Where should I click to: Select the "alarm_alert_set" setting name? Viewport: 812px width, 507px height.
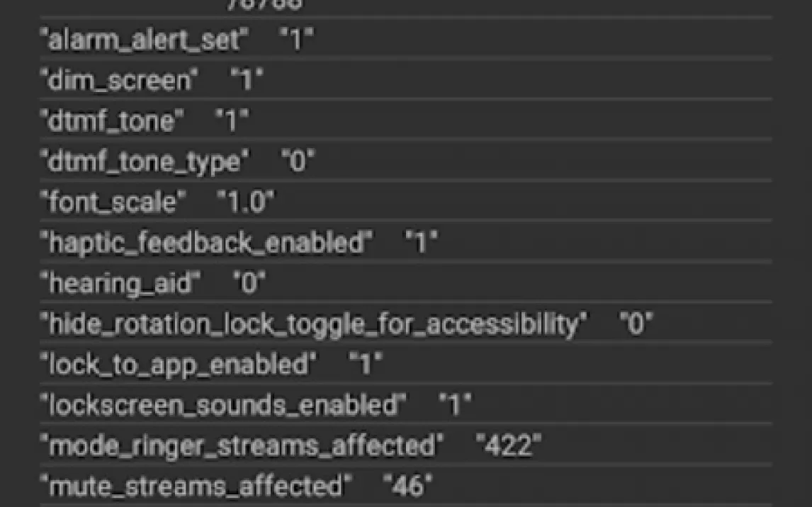[145, 40]
